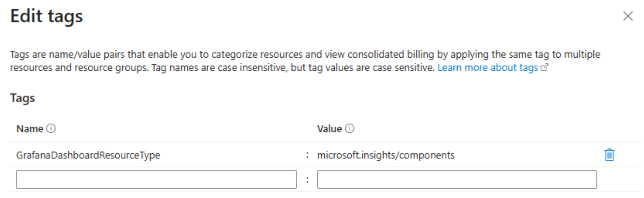Image resolution: width=644 pixels, height=198 pixels.
Task: Focus the empty tag name input field
Action: [156, 180]
